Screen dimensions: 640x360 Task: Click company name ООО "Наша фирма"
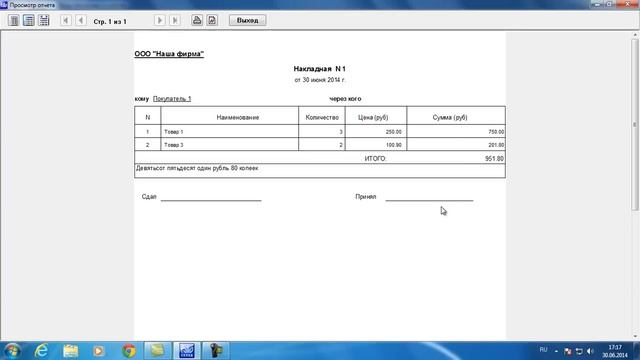(x=169, y=54)
